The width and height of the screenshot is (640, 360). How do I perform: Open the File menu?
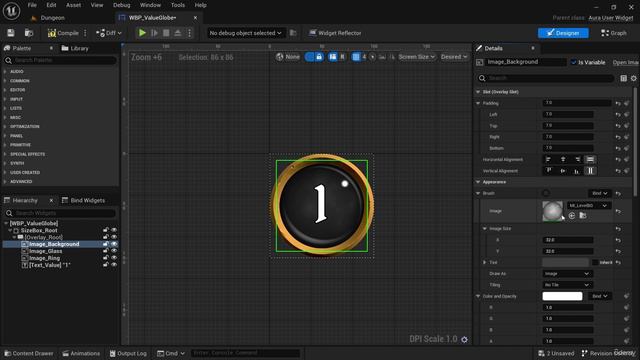(32, 5)
